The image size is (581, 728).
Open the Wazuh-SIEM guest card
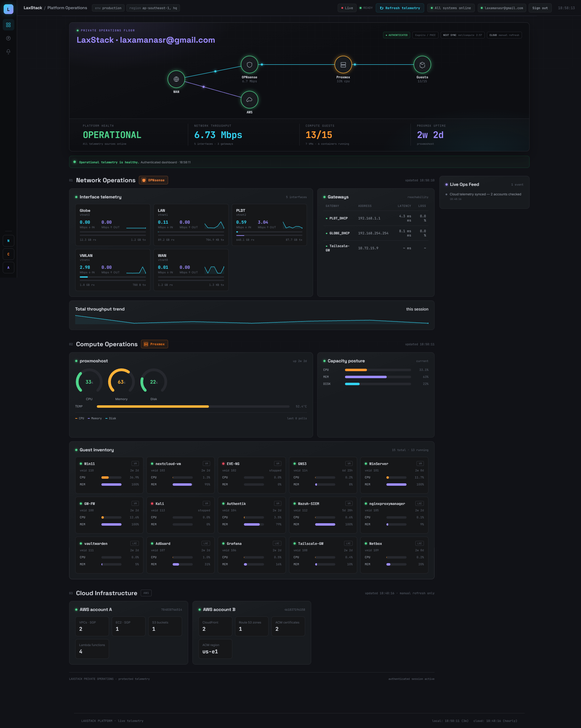[323, 515]
